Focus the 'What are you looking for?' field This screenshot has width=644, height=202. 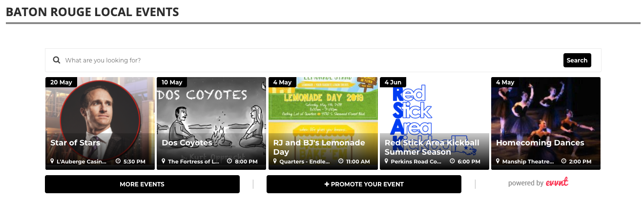point(312,61)
